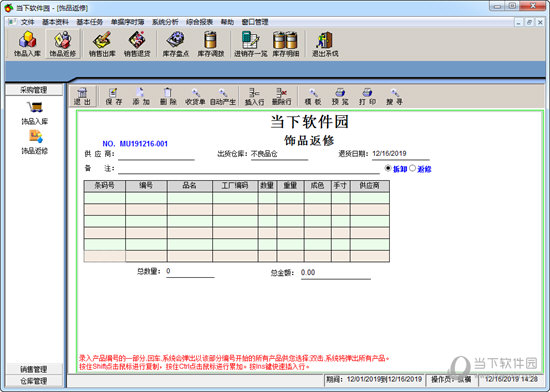Click the document icon left of 文件 menu
Image resolution: width=550 pixels, height=392 pixels.
point(12,22)
